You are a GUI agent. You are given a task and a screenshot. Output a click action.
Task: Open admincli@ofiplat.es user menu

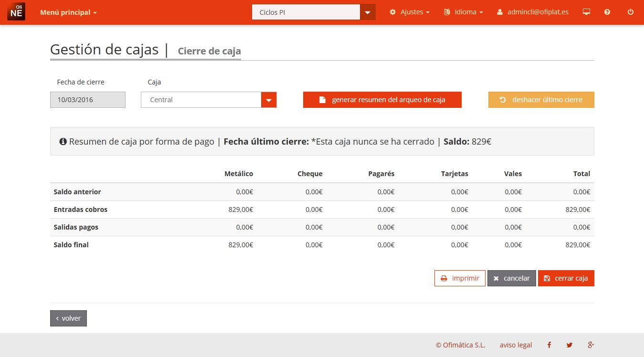pyautogui.click(x=533, y=12)
